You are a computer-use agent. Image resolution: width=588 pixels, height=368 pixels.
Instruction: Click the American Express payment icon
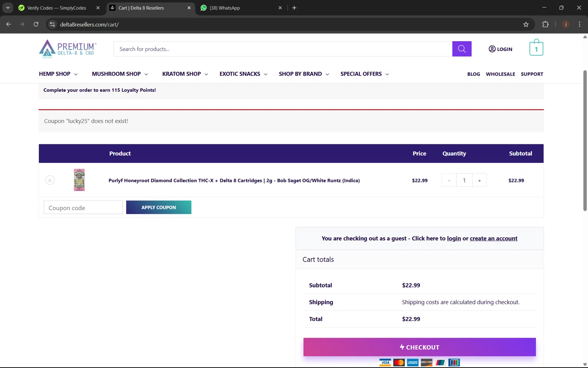[413, 363]
